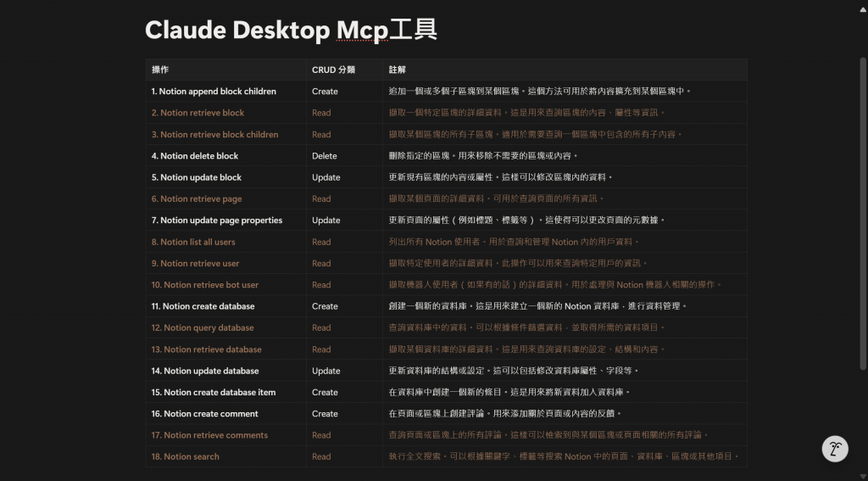The height and width of the screenshot is (481, 868).
Task: Click the "Update" cell in the update database row
Action: click(x=344, y=371)
